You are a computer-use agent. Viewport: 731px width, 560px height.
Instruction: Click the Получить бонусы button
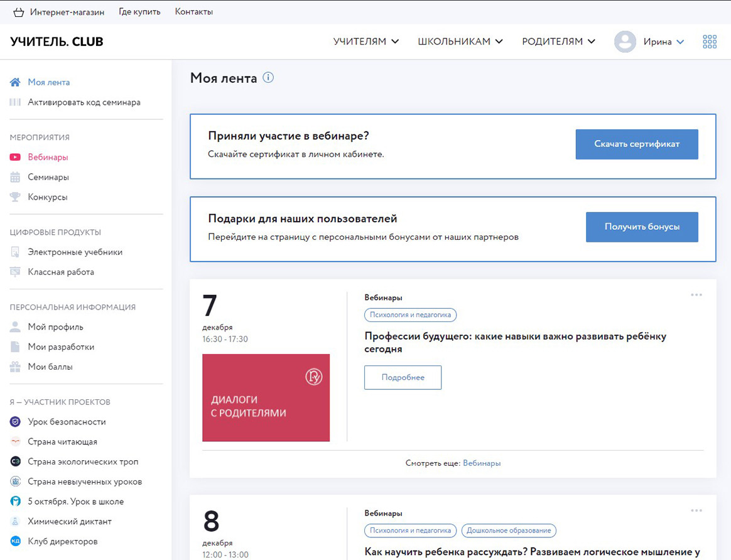642,227
